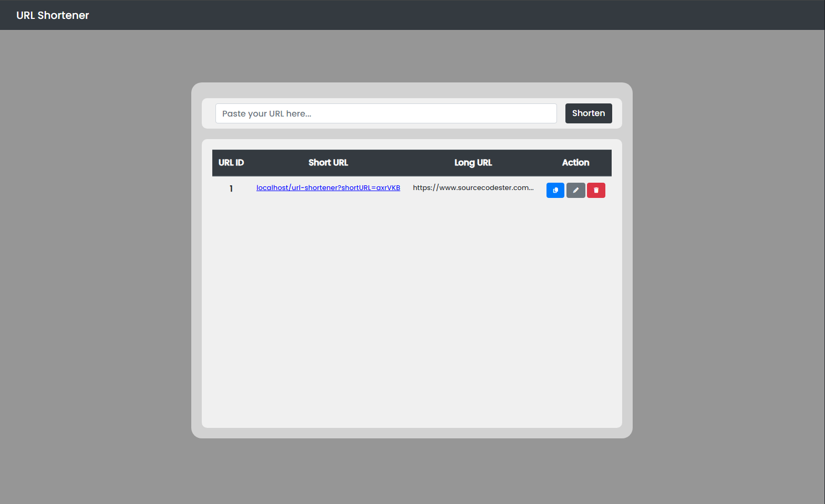This screenshot has width=825, height=504.
Task: Click the blue copy URL icon
Action: pos(555,190)
